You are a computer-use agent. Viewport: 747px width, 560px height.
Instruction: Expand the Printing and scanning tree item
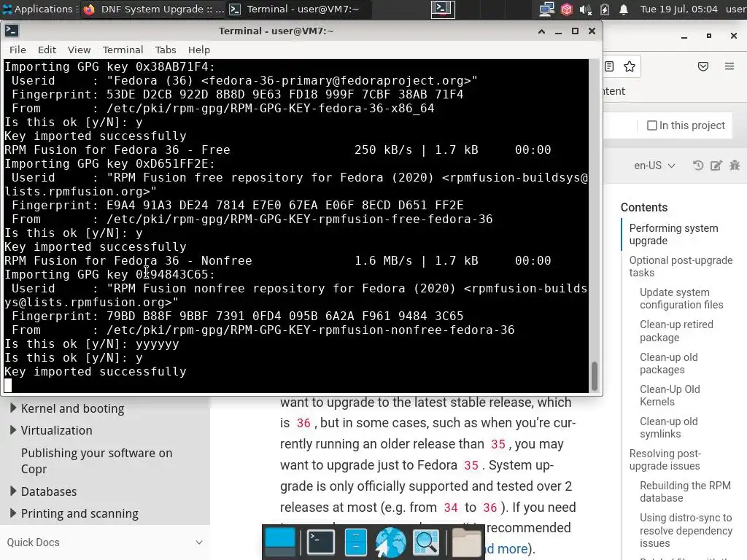[x=13, y=513]
